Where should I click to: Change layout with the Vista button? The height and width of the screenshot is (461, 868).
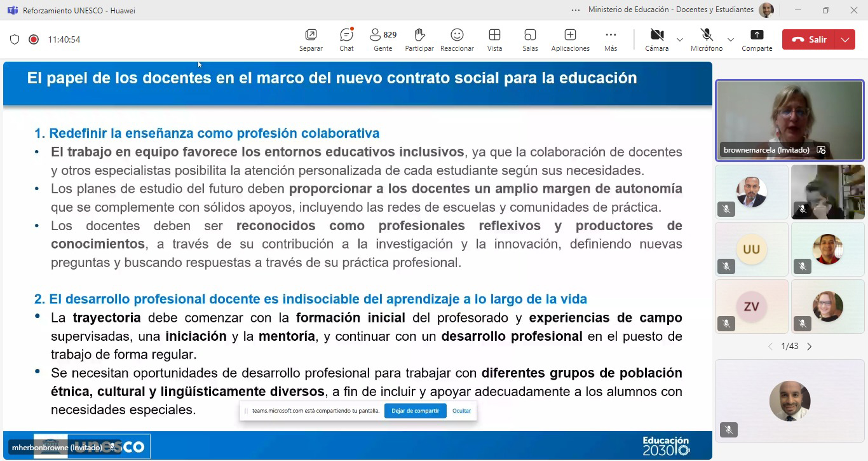[494, 39]
